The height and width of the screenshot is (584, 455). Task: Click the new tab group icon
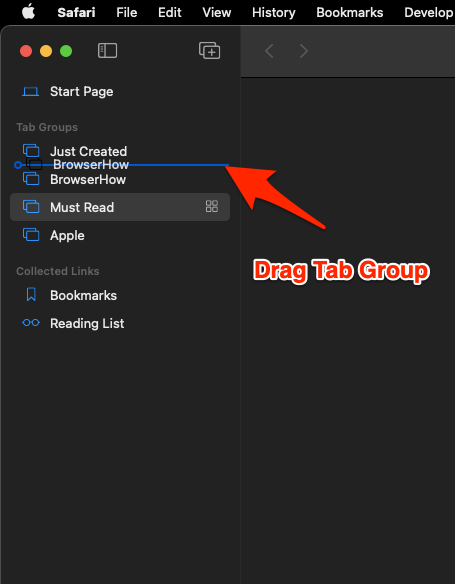(x=209, y=51)
